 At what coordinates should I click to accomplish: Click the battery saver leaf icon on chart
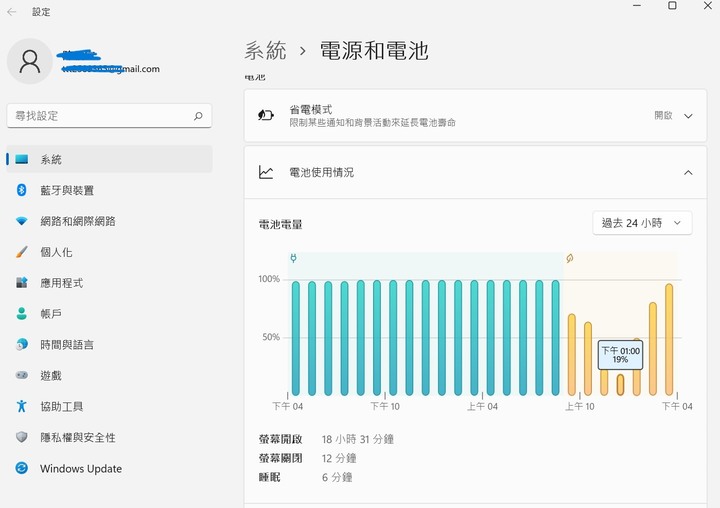click(x=570, y=259)
